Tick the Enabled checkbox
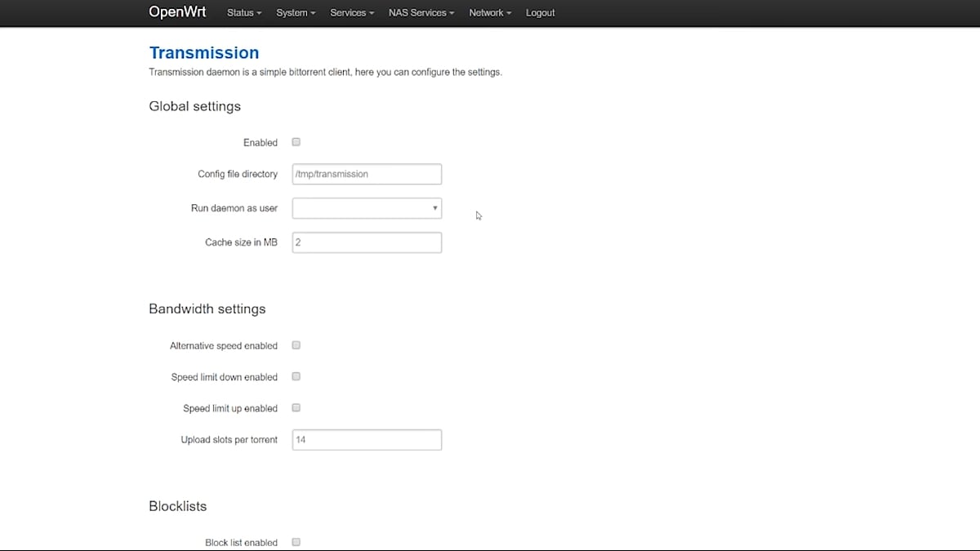This screenshot has width=980, height=551. pyautogui.click(x=296, y=142)
